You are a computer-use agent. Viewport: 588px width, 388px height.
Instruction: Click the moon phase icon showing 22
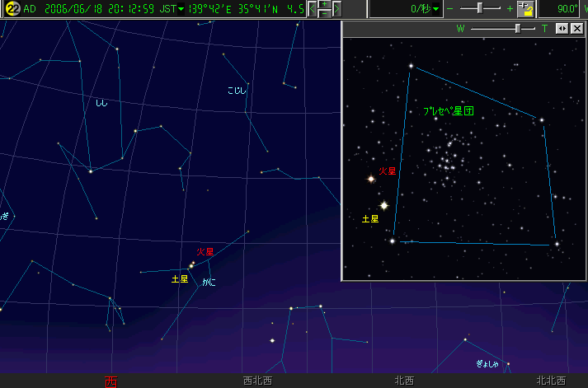click(x=12, y=9)
